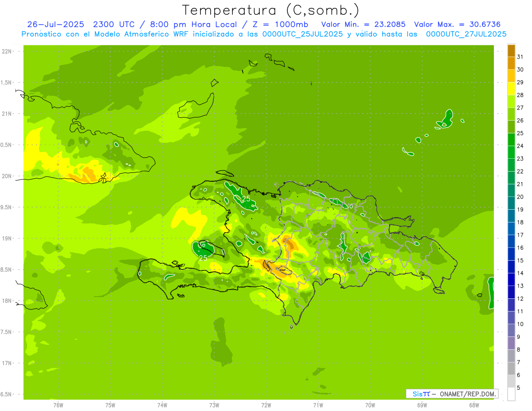Click colorbar value label "28"
The width and height of the screenshot is (532, 411).
[x=520, y=95]
